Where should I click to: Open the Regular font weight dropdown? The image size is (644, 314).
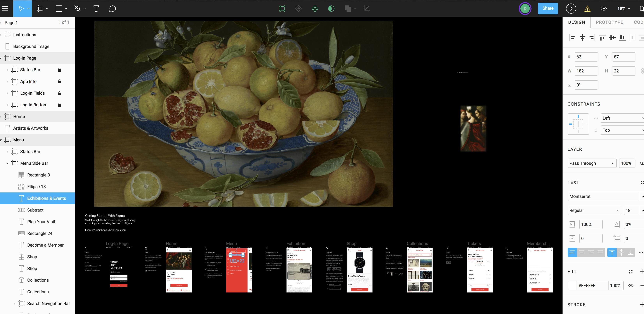(594, 210)
